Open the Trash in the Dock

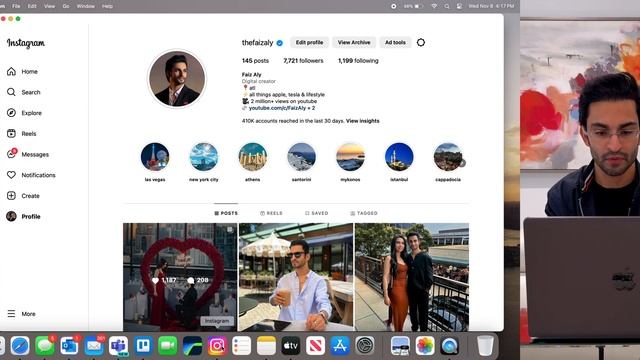click(x=485, y=346)
